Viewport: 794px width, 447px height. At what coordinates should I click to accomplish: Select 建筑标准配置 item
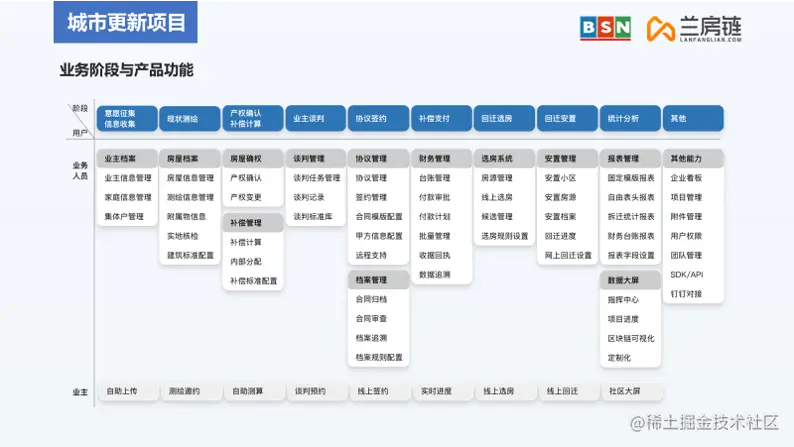point(190,255)
